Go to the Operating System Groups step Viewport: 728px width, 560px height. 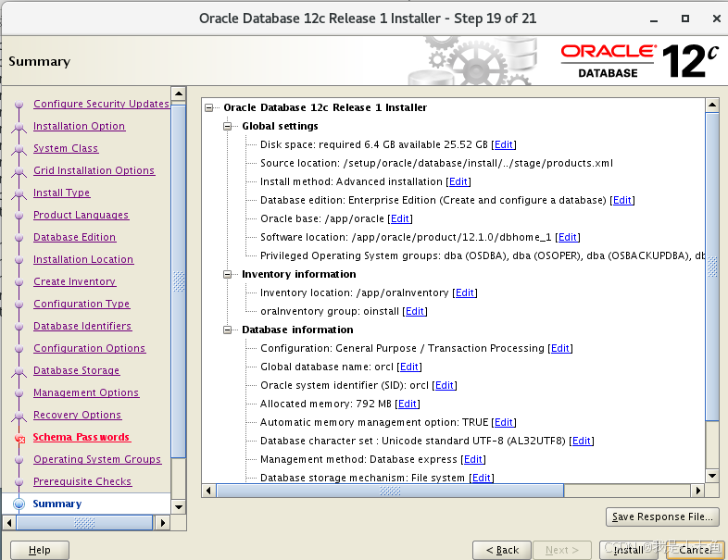coord(97,459)
